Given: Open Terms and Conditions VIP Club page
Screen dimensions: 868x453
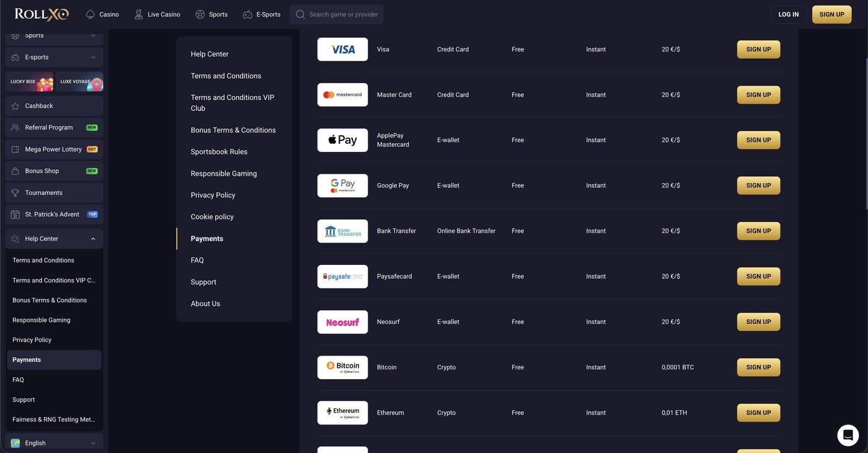Looking at the screenshot, I should click(x=232, y=103).
